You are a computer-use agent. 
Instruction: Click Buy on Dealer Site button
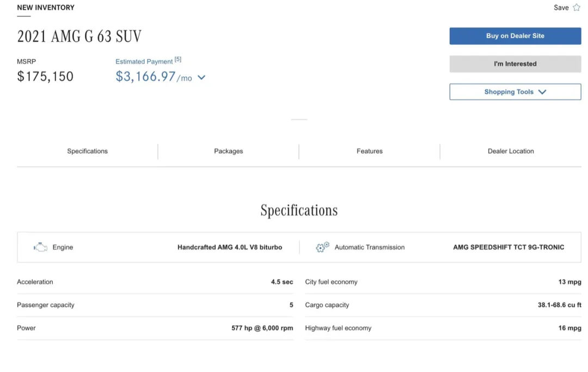click(515, 36)
